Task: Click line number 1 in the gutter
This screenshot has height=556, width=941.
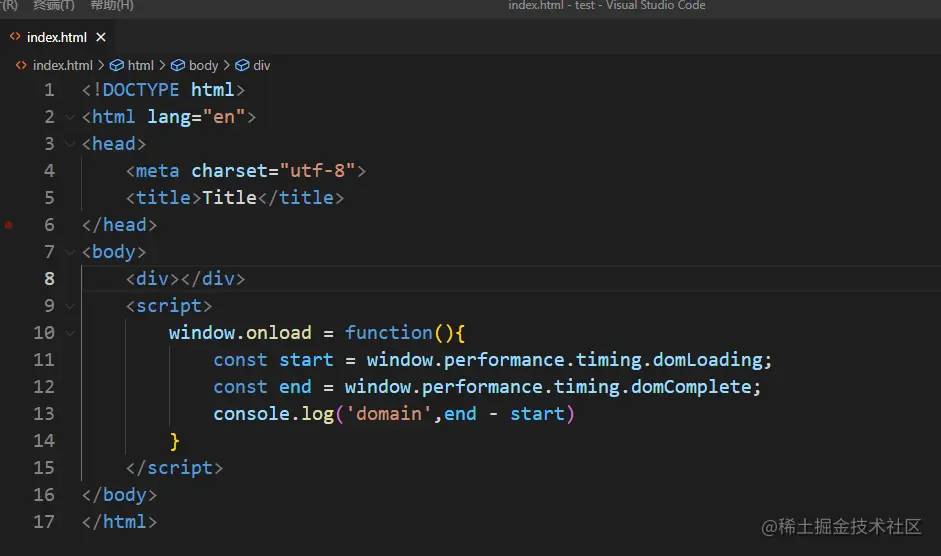Action: 49,90
